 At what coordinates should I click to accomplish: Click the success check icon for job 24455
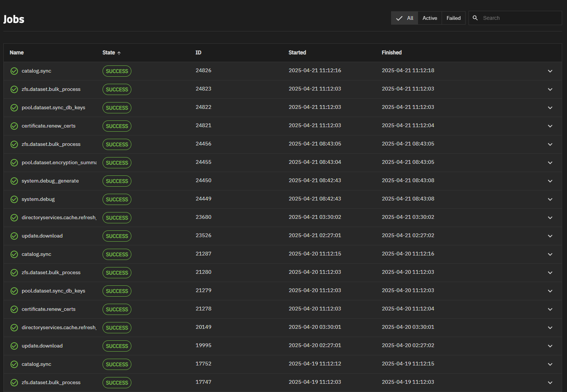(x=14, y=163)
